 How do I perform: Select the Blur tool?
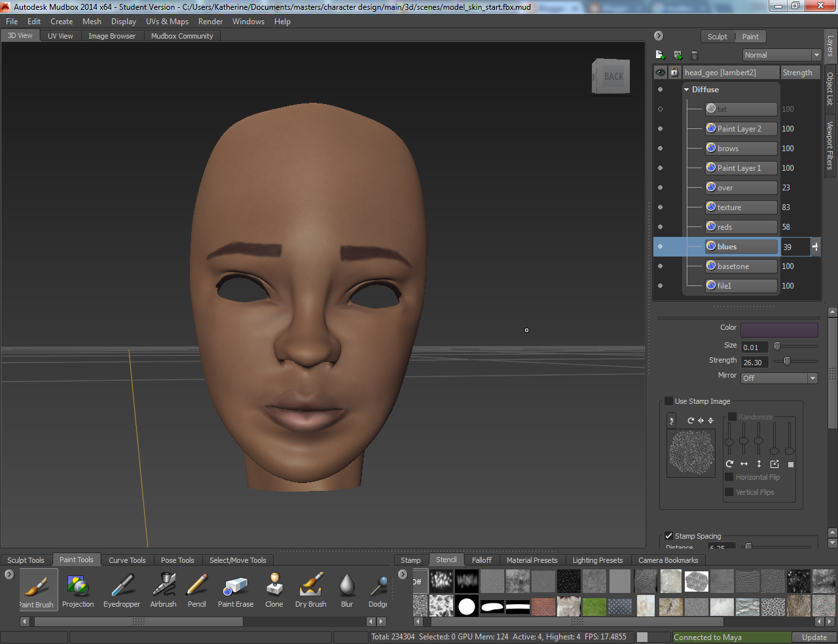347,589
